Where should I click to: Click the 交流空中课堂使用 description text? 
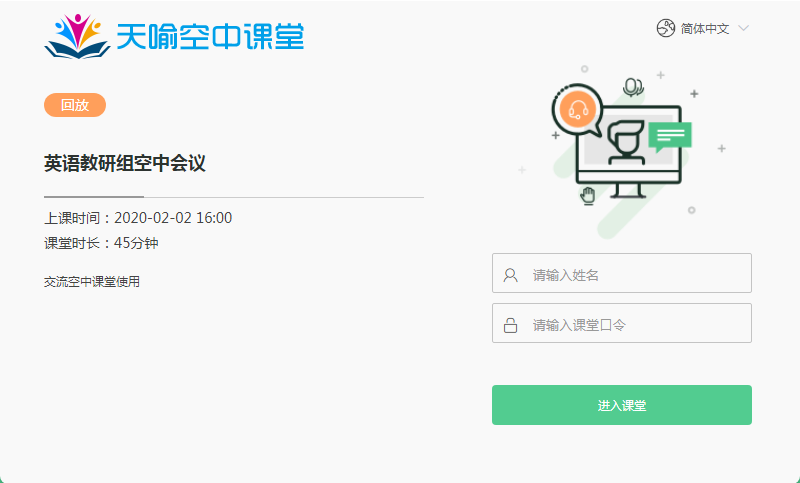[92, 282]
